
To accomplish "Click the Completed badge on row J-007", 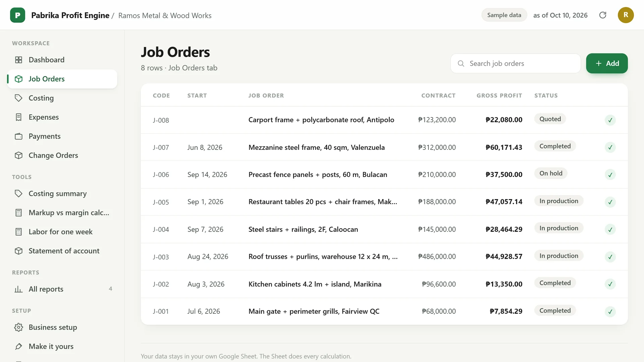I will [x=555, y=146].
